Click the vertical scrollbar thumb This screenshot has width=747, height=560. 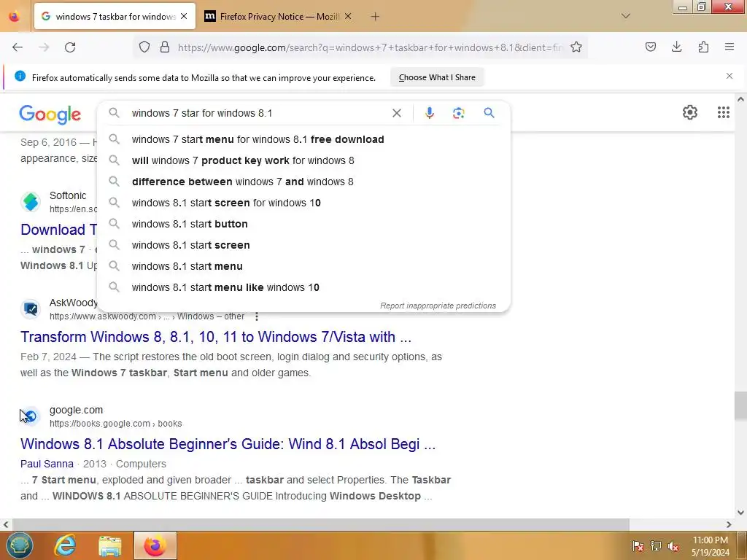[x=740, y=405]
